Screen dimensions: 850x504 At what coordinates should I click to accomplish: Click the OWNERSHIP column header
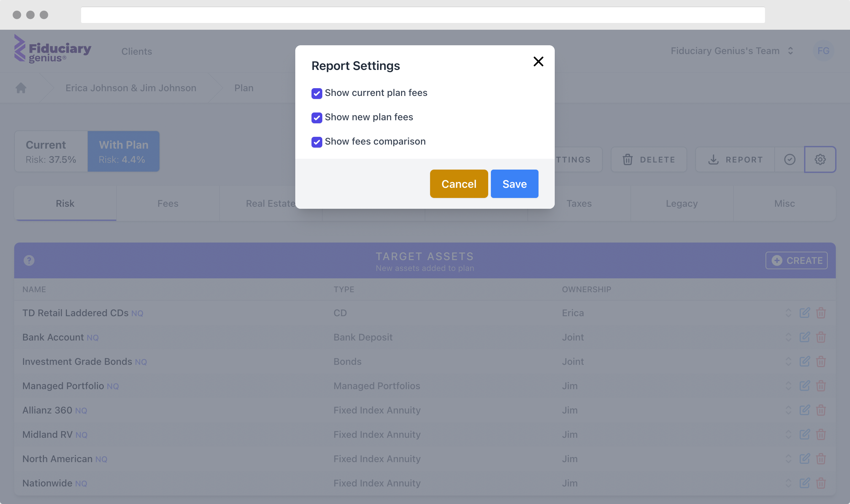pyautogui.click(x=586, y=289)
